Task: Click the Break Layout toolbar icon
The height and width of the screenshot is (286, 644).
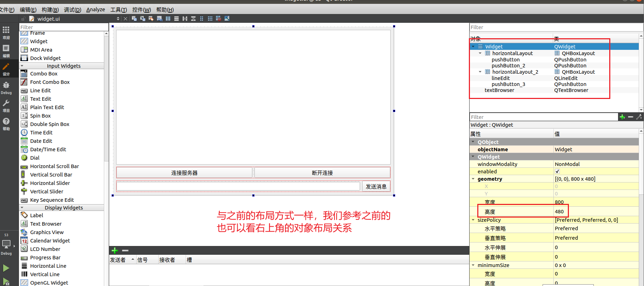Action: click(x=218, y=19)
